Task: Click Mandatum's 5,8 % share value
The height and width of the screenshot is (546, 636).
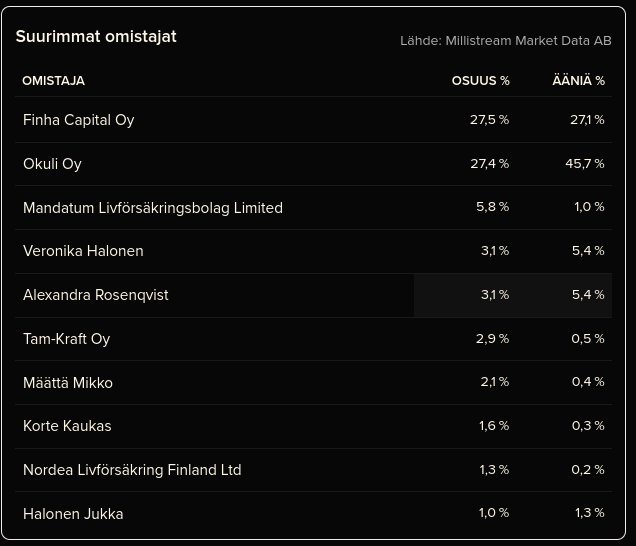Action: 492,207
